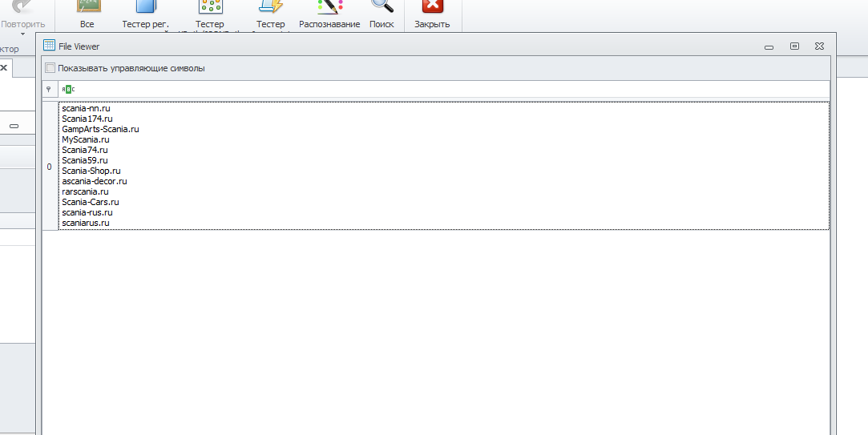Click the Все toolbar button
868x435 pixels.
87,15
